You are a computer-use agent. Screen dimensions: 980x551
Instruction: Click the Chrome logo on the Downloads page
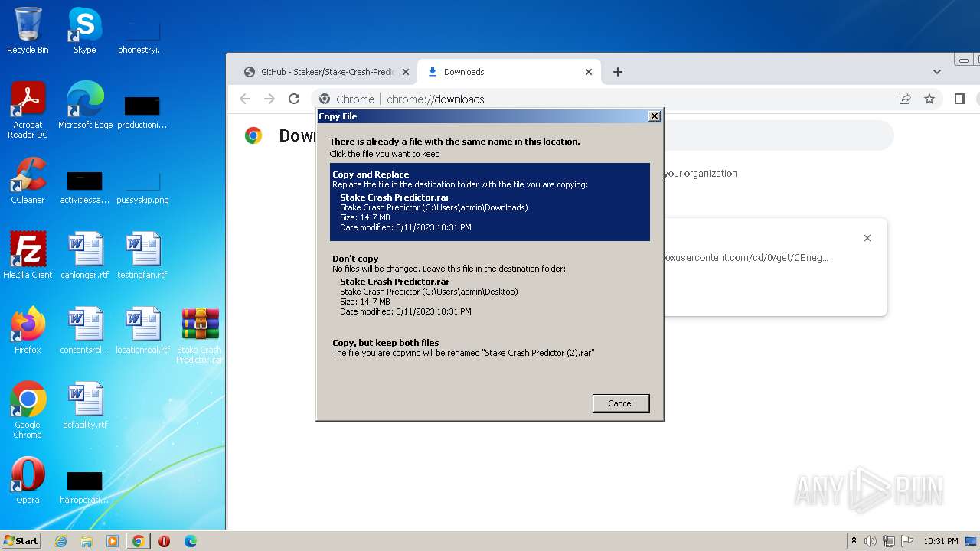tap(253, 135)
